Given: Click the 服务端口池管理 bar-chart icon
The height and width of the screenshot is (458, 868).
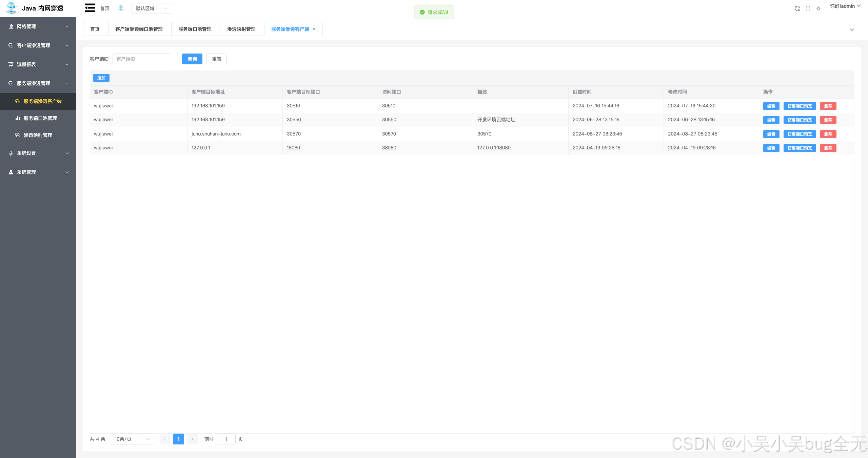Looking at the screenshot, I should click(x=18, y=118).
